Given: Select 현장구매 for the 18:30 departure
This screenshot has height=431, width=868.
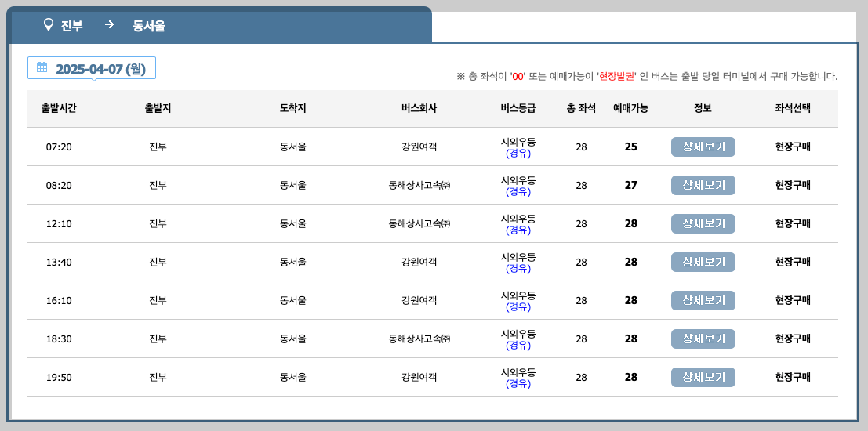Looking at the screenshot, I should point(793,339).
